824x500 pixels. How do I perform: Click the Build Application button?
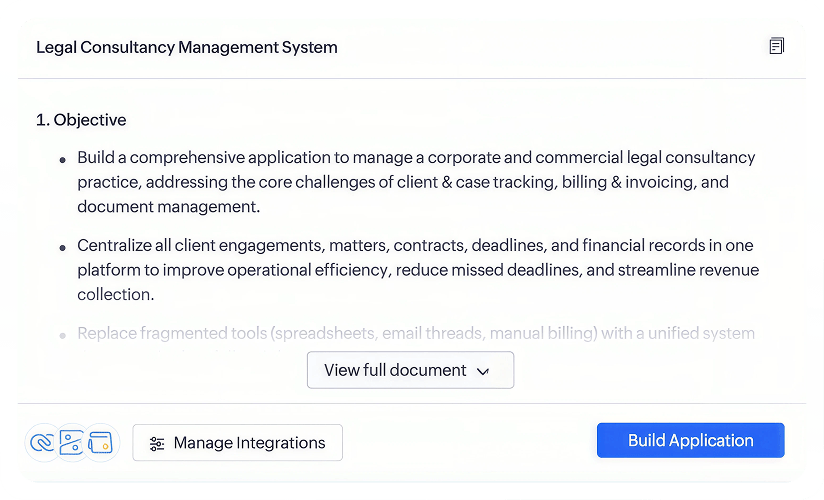691,441
